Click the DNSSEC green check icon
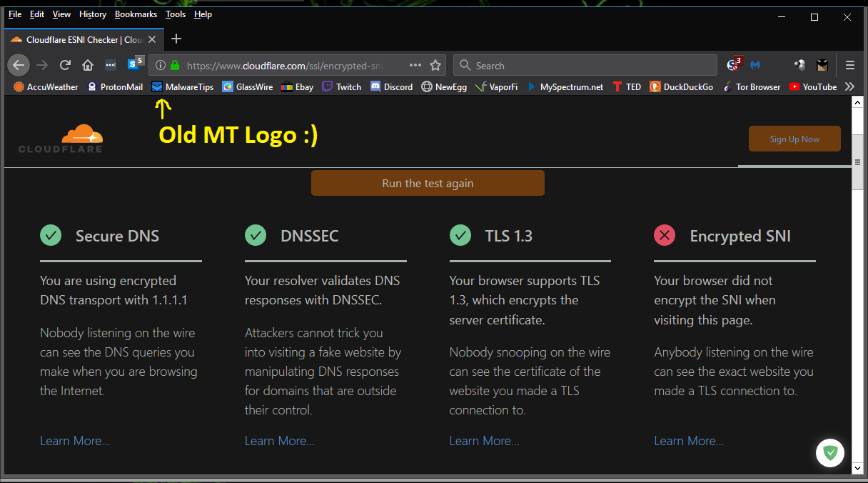 [x=256, y=235]
